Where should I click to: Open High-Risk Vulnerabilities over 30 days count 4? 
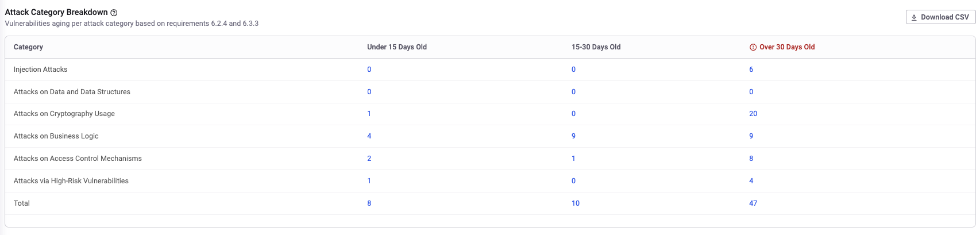751,181
